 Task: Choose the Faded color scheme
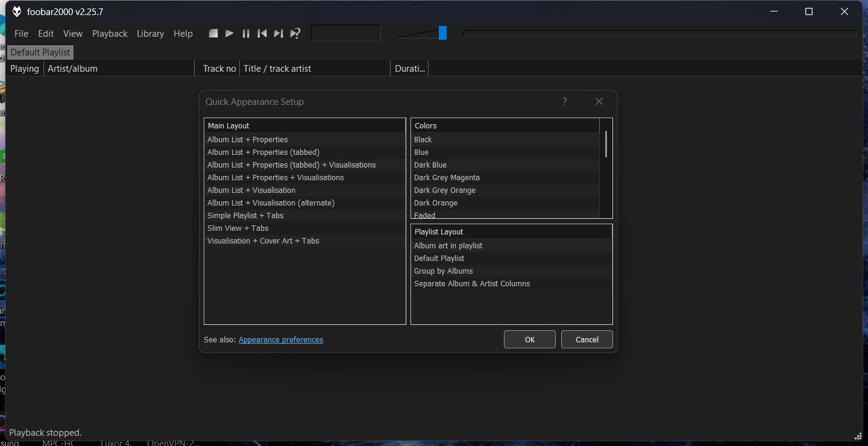point(505,214)
